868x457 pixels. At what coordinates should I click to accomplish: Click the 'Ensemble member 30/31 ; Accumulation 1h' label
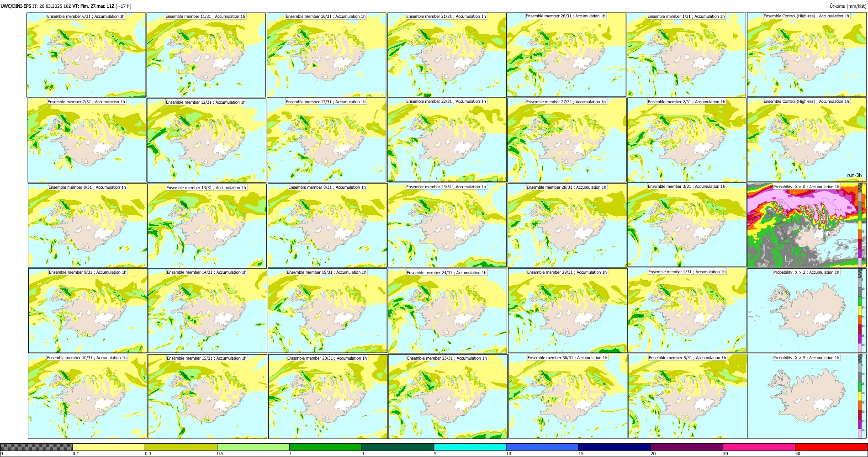click(567, 358)
